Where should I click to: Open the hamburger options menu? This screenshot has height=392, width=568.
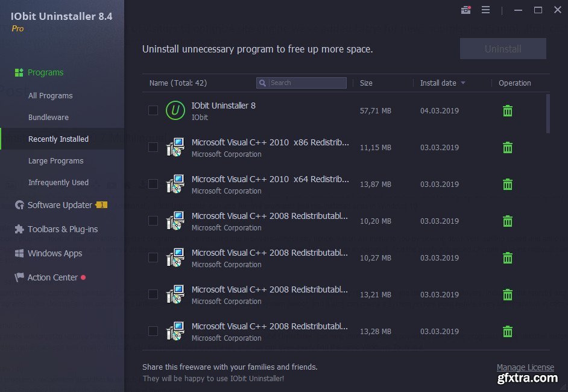(485, 10)
